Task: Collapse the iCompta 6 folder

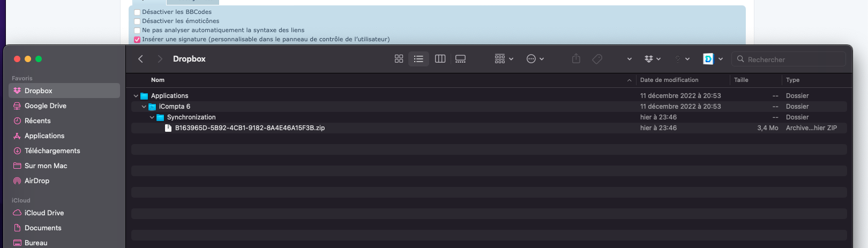Action: [144, 107]
